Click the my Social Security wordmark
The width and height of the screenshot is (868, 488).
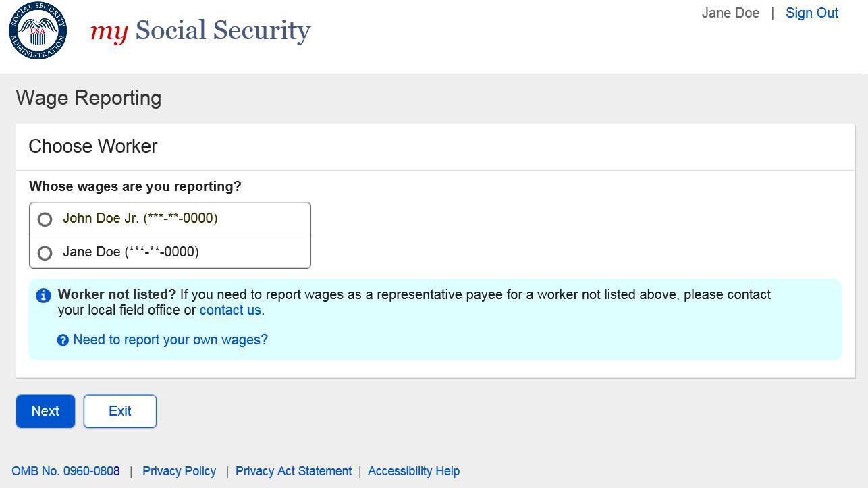pyautogui.click(x=200, y=31)
